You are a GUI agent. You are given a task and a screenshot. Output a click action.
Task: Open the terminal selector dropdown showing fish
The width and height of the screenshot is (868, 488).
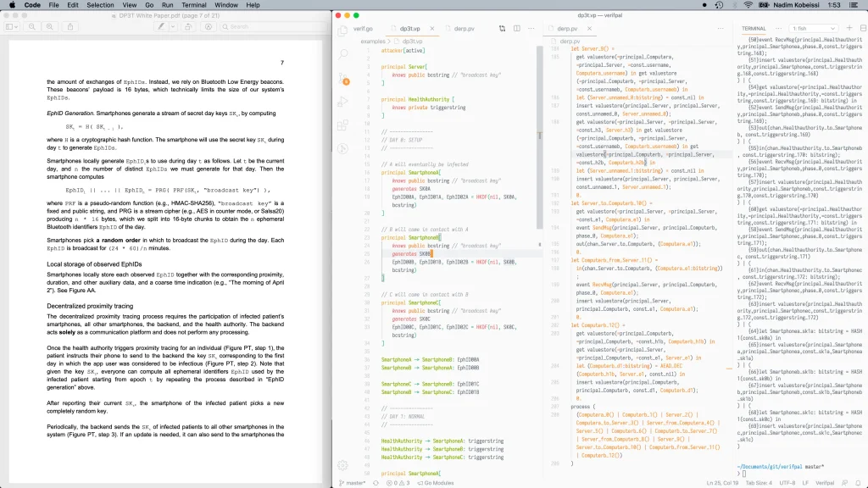click(813, 28)
